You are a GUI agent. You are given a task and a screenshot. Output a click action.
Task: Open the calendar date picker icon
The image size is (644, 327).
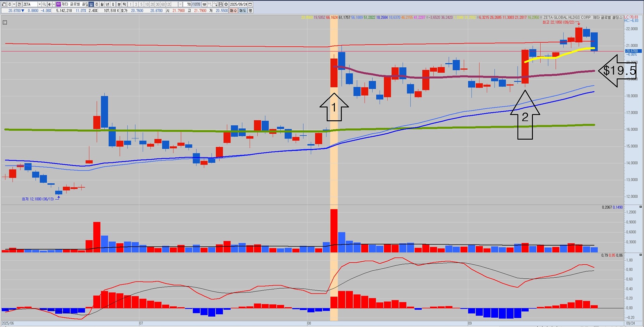point(250,4)
